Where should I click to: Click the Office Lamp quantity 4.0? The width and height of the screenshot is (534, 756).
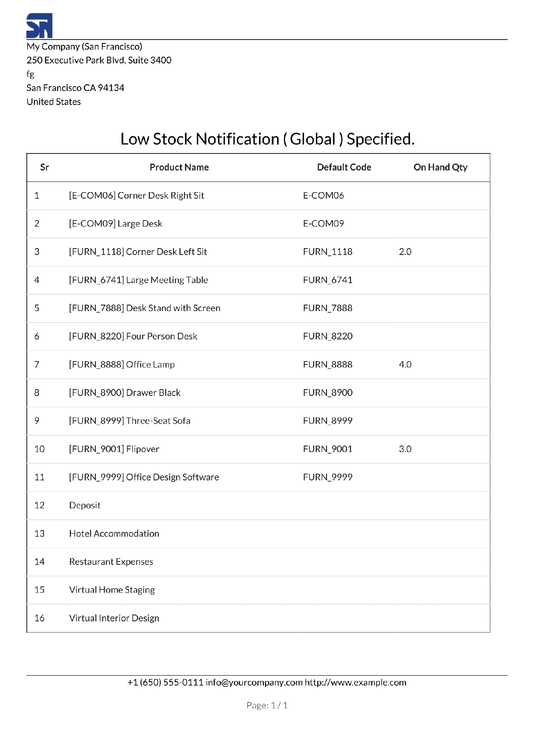[405, 365]
